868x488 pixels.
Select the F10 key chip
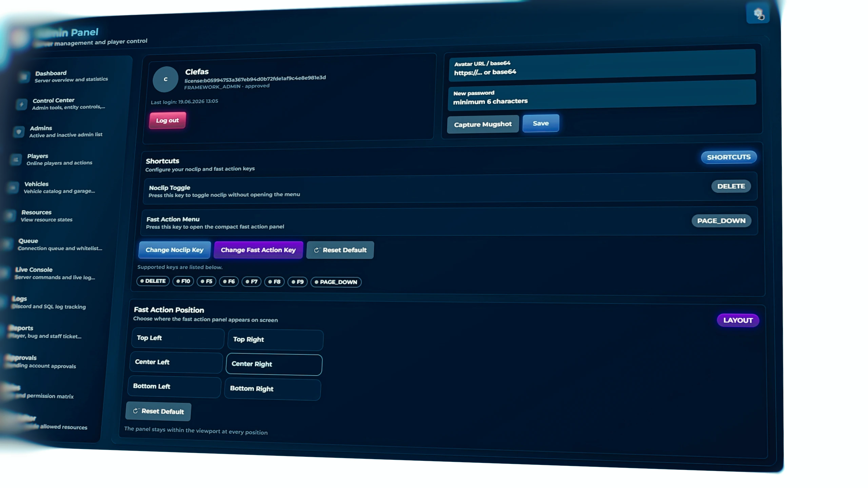click(x=183, y=281)
